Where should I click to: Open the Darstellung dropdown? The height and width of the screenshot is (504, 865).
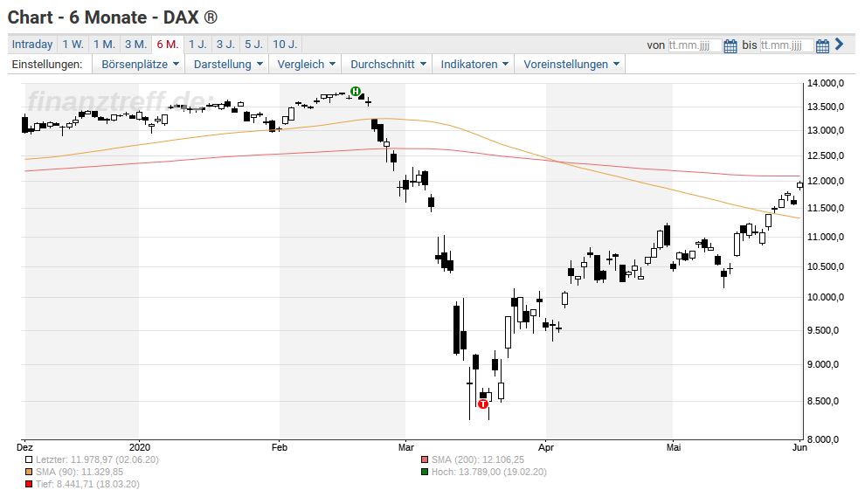pyautogui.click(x=227, y=64)
